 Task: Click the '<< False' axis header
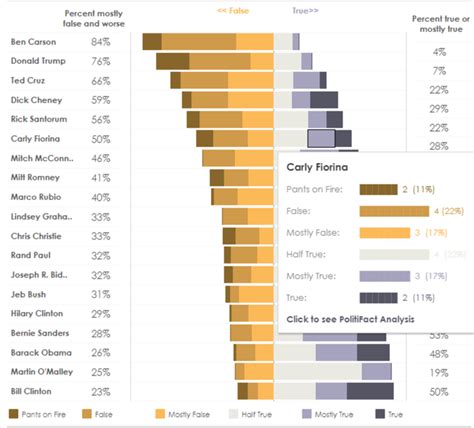tap(233, 11)
